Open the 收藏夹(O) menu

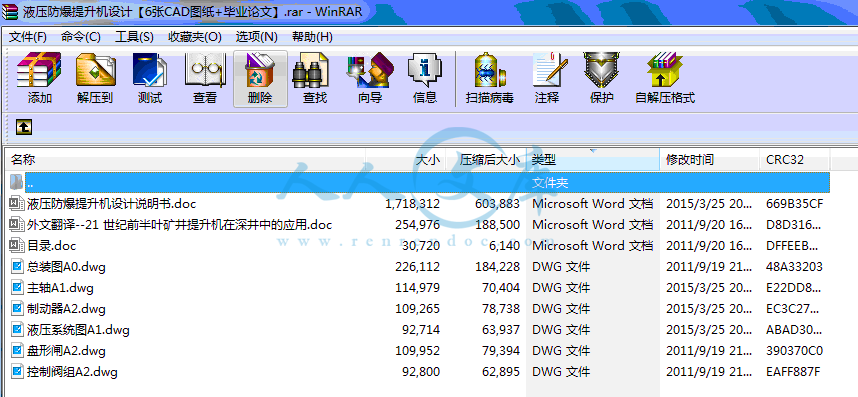click(x=194, y=37)
